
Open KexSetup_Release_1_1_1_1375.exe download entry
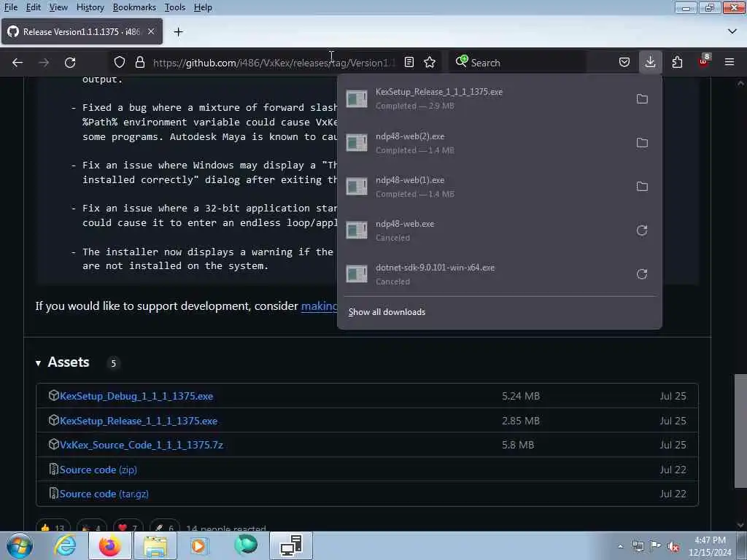(x=484, y=98)
